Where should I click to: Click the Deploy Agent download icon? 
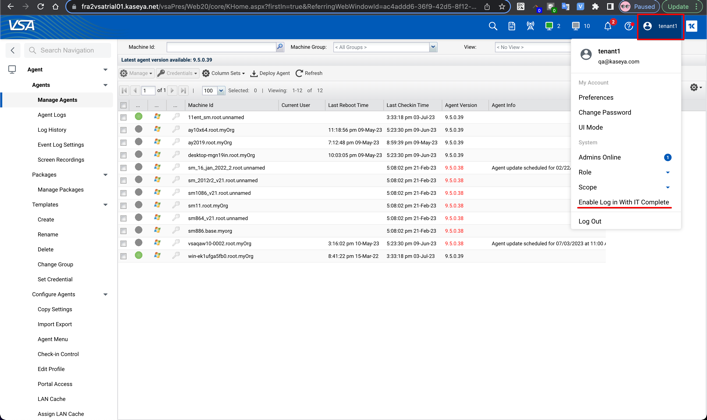click(254, 73)
